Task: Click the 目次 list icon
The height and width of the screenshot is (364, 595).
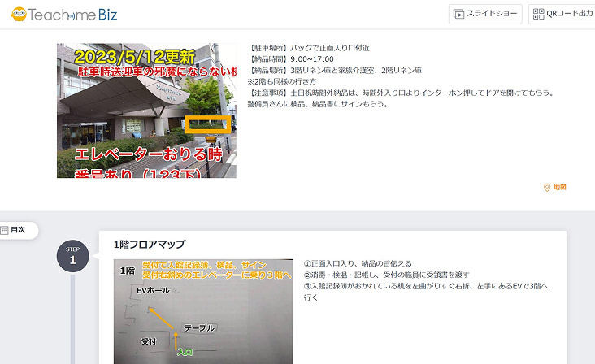Action: [x=5, y=230]
